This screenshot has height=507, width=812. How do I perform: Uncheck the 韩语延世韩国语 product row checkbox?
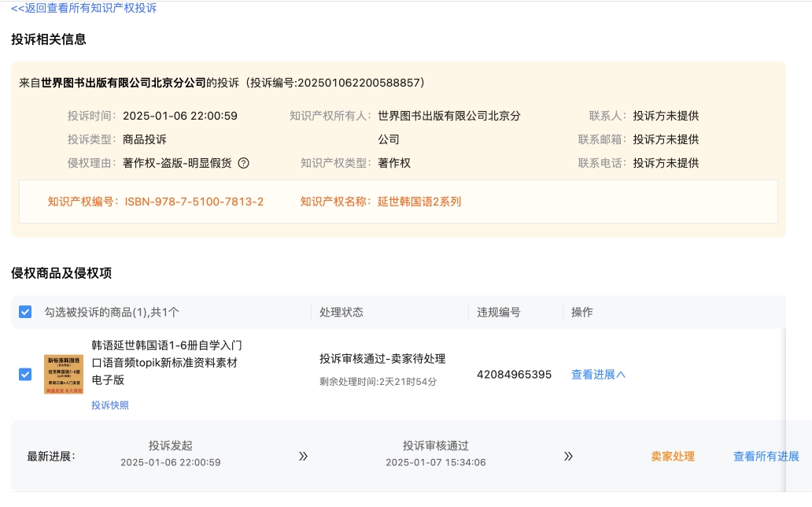(x=25, y=374)
